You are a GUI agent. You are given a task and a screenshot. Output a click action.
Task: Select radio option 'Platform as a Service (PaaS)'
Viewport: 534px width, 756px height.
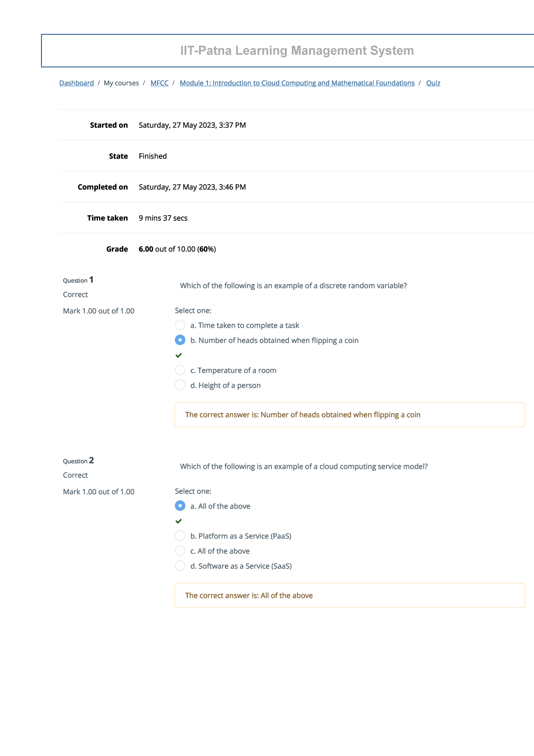click(x=180, y=536)
